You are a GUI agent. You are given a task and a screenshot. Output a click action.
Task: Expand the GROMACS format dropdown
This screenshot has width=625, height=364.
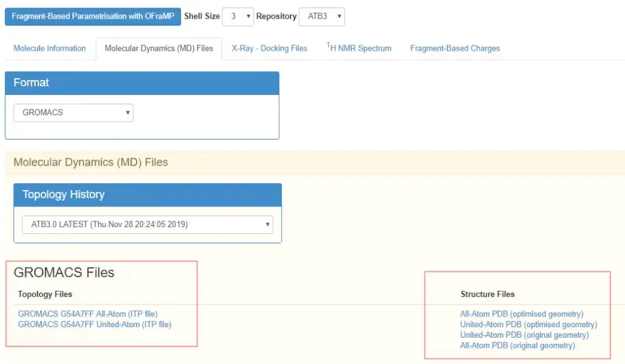coord(73,113)
